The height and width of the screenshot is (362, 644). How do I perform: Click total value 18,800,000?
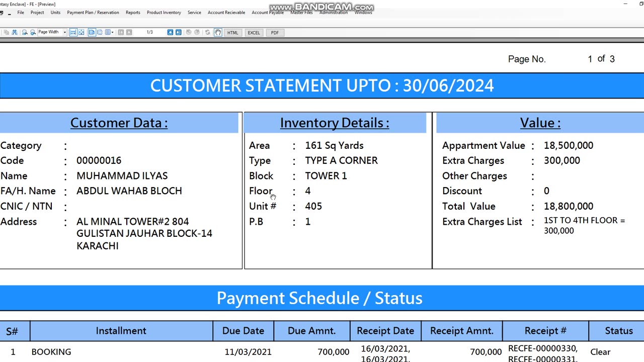tap(569, 206)
